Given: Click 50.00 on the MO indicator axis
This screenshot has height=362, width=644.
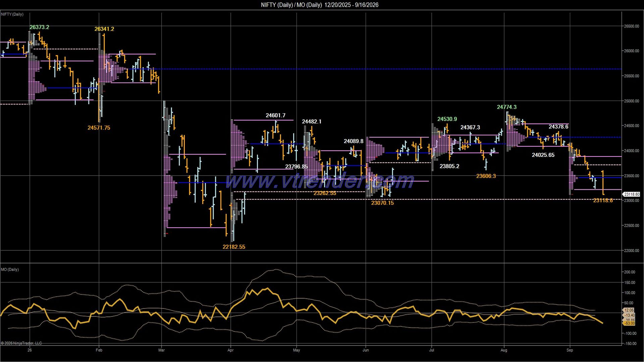Looking at the screenshot, I should point(629,303).
